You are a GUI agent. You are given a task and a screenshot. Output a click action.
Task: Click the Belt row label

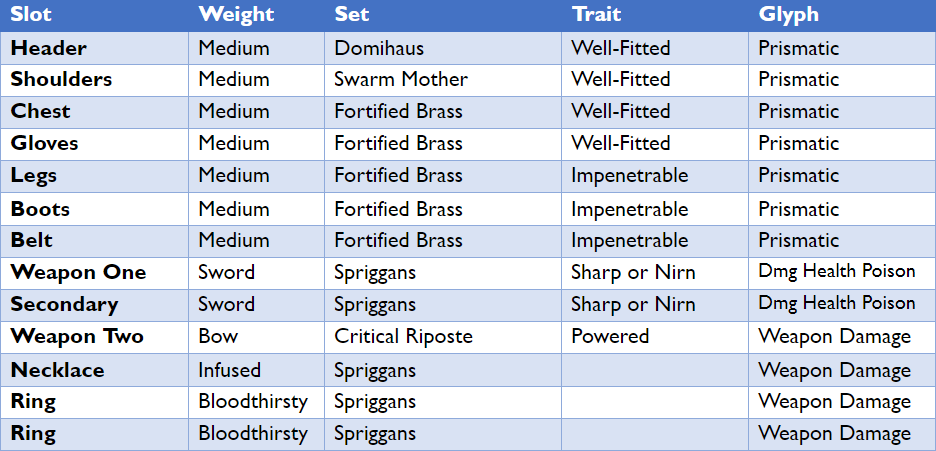tap(31, 240)
